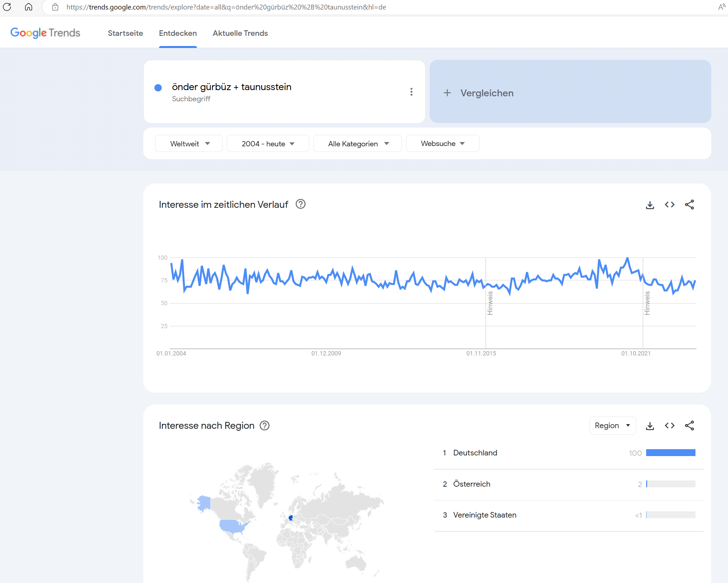This screenshot has width=728, height=583.
Task: Open the Websuche search type dropdown
Action: [x=442, y=144]
